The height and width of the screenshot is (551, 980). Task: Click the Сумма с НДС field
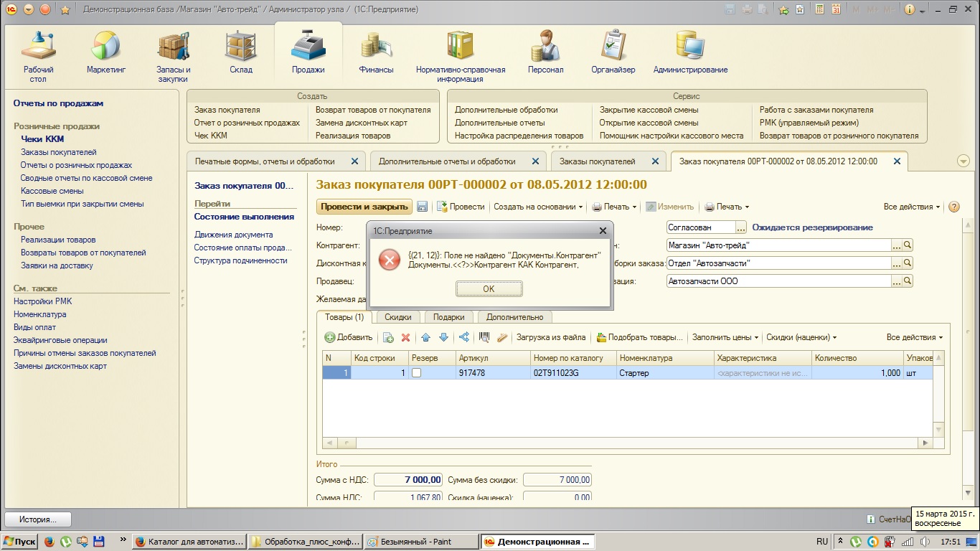(x=407, y=480)
